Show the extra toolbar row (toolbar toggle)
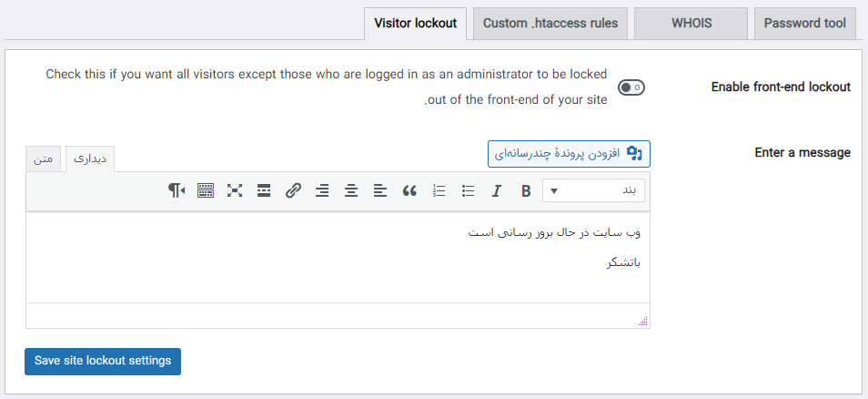Screen dimensions: 868x399 pyautogui.click(x=206, y=190)
